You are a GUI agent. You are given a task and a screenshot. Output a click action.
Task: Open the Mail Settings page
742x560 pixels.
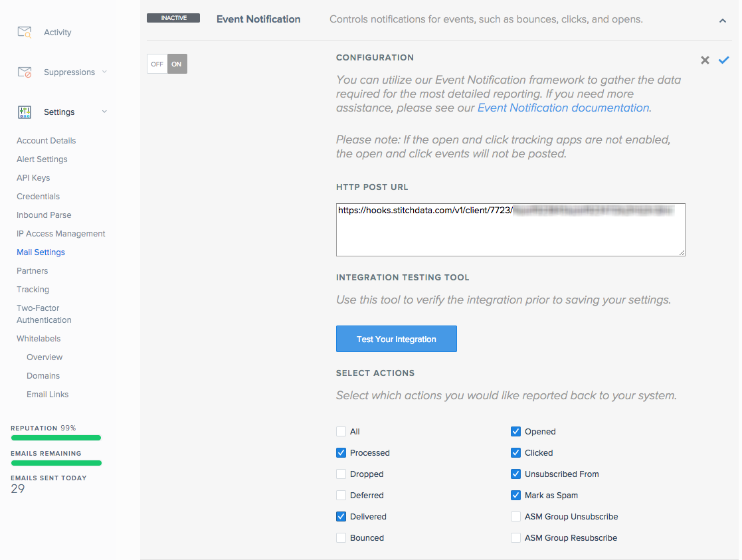point(41,252)
